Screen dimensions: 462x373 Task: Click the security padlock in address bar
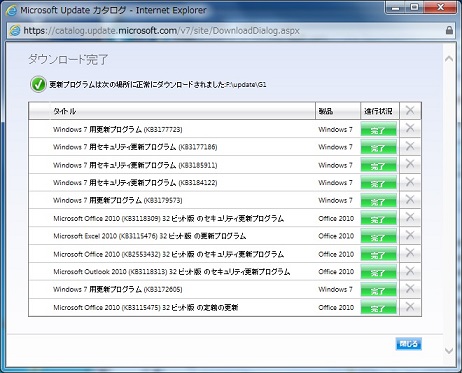pos(449,30)
